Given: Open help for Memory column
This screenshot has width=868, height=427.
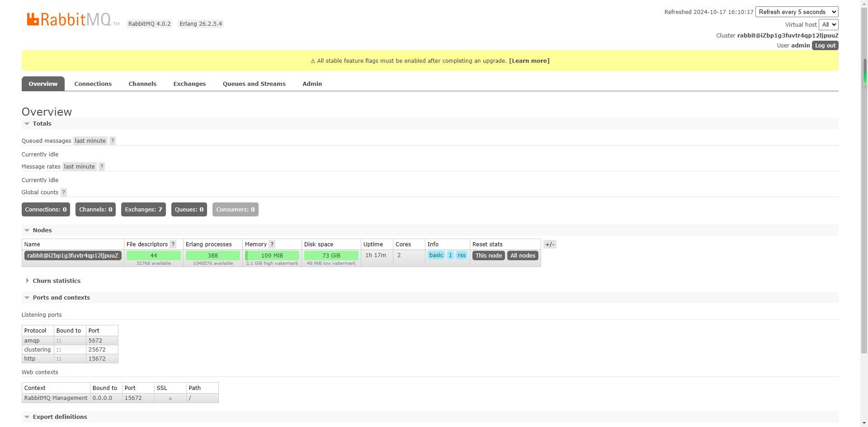Looking at the screenshot, I should click(272, 244).
